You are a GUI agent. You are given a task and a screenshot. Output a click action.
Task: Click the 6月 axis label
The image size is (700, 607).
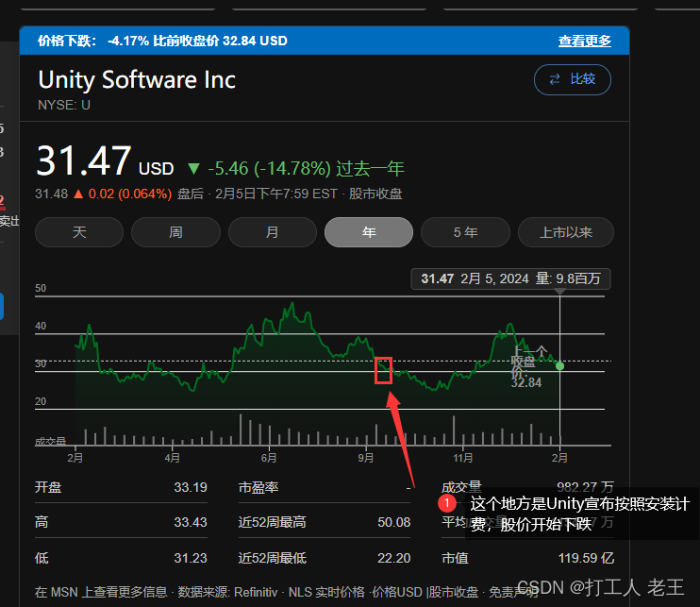point(269,458)
